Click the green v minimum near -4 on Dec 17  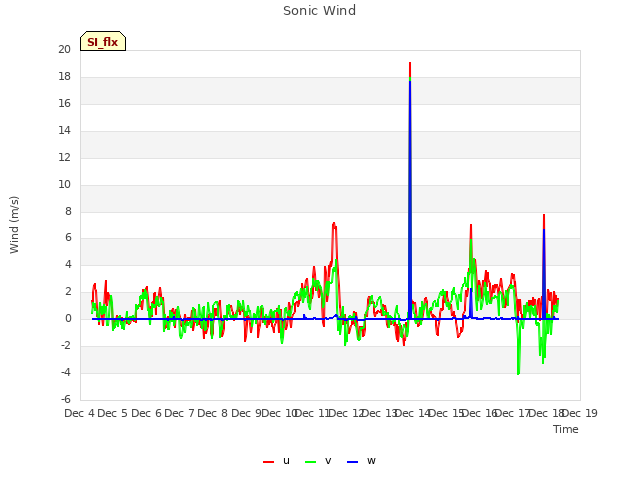point(518,373)
